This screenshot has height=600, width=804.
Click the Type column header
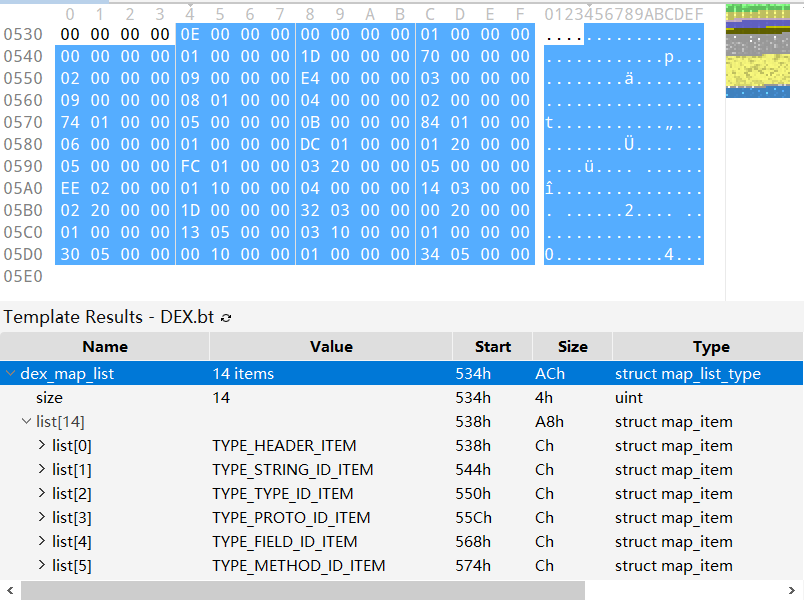click(x=711, y=347)
